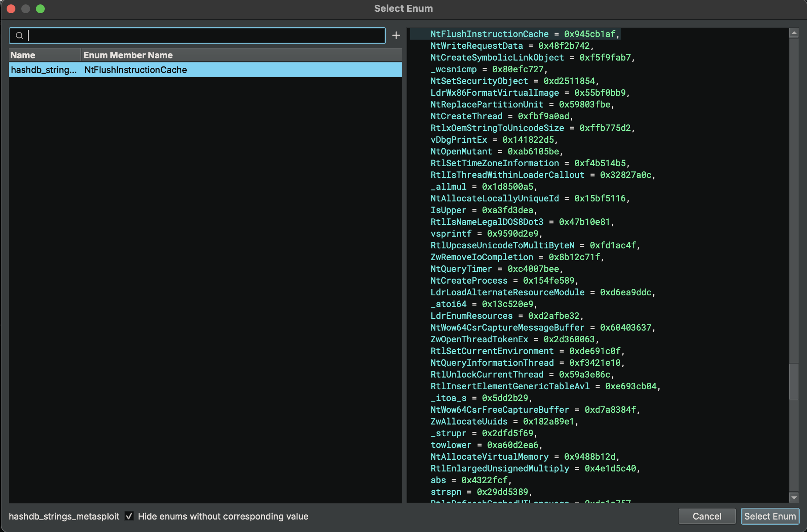Click the hashdb_strings_metasploit label at bottom
The height and width of the screenshot is (532, 807).
pyautogui.click(x=64, y=516)
